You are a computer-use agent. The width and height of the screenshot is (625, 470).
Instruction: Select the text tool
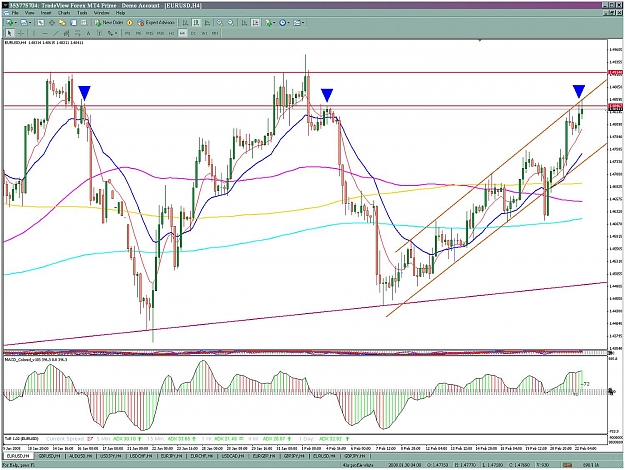(88, 33)
